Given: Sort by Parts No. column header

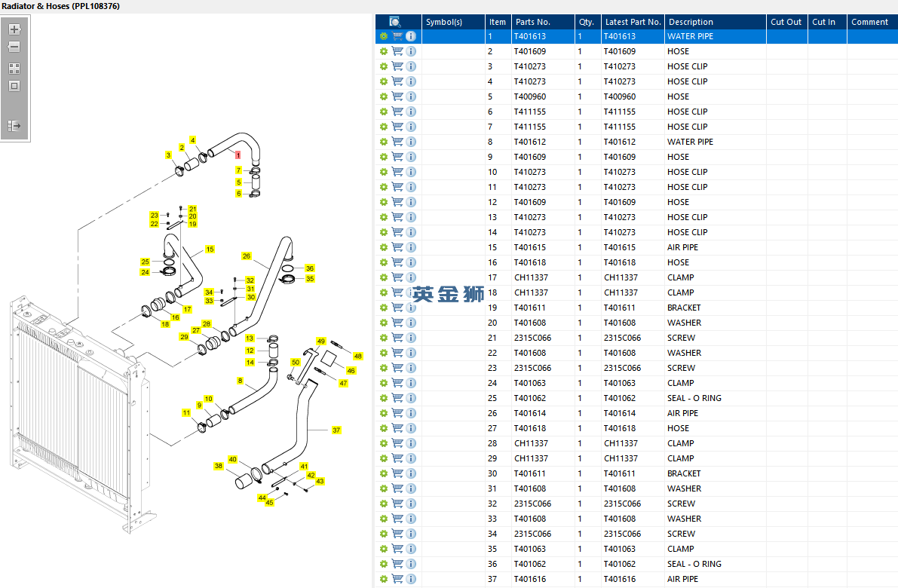Looking at the screenshot, I should point(543,22).
